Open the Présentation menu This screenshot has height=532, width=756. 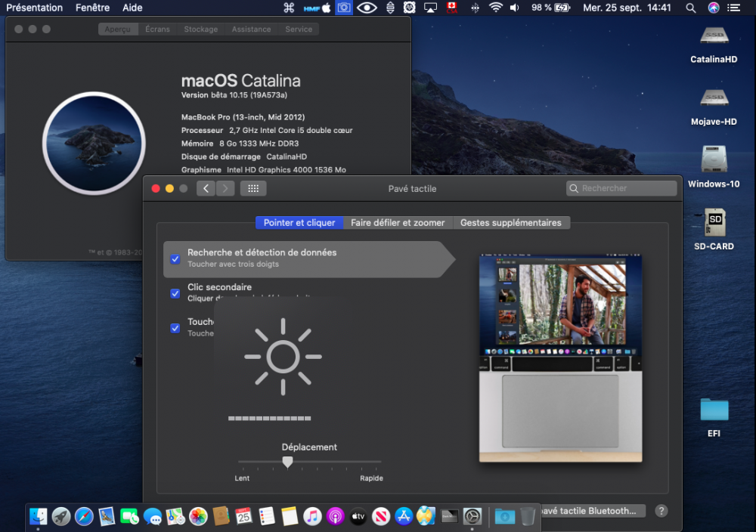(34, 8)
